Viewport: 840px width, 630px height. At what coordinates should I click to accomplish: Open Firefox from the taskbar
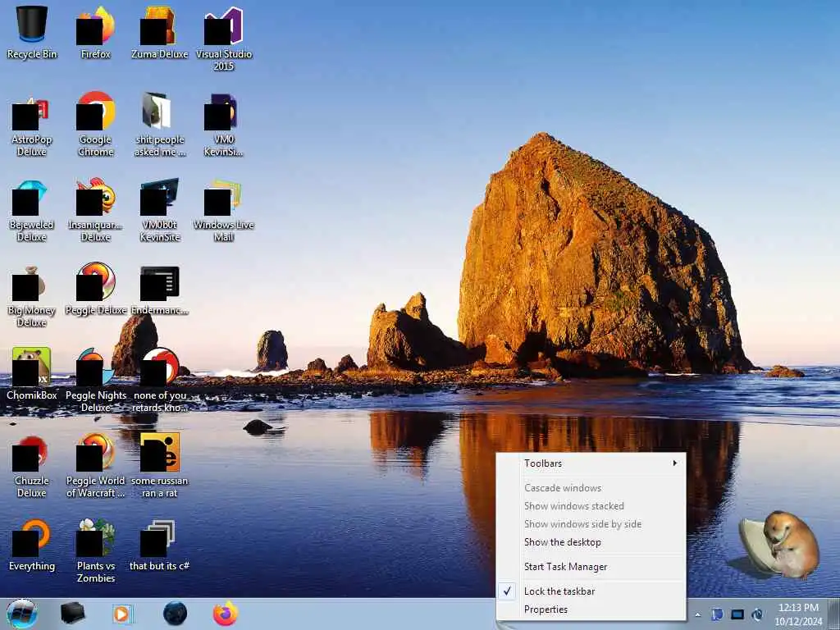coord(226,614)
